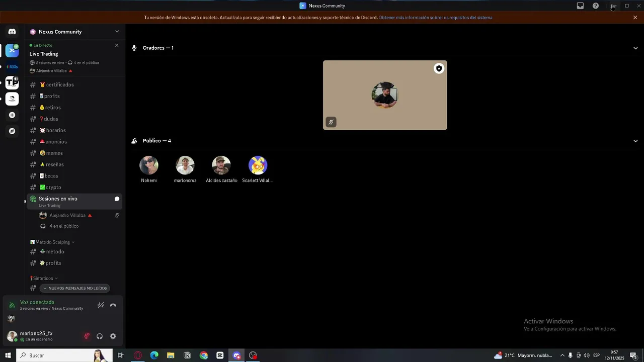The image size is (644, 362).
Task: Open Notion in taskbar
Action: (187, 355)
